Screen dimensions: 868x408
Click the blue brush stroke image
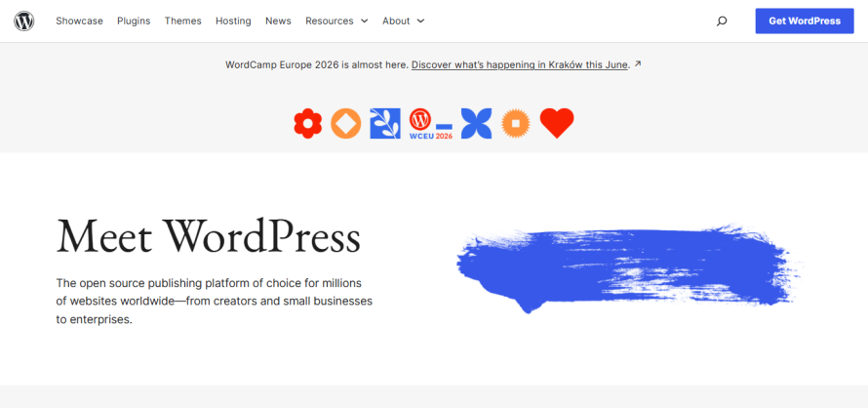point(629,268)
